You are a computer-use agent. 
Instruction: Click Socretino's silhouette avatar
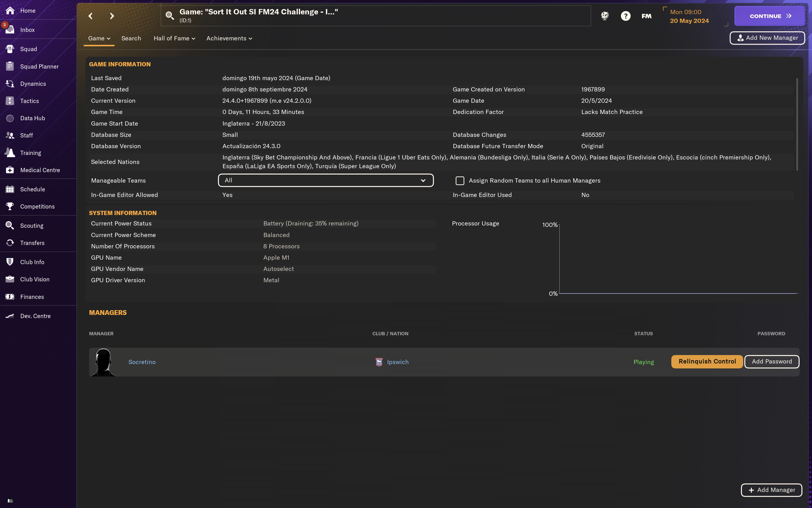(x=103, y=362)
